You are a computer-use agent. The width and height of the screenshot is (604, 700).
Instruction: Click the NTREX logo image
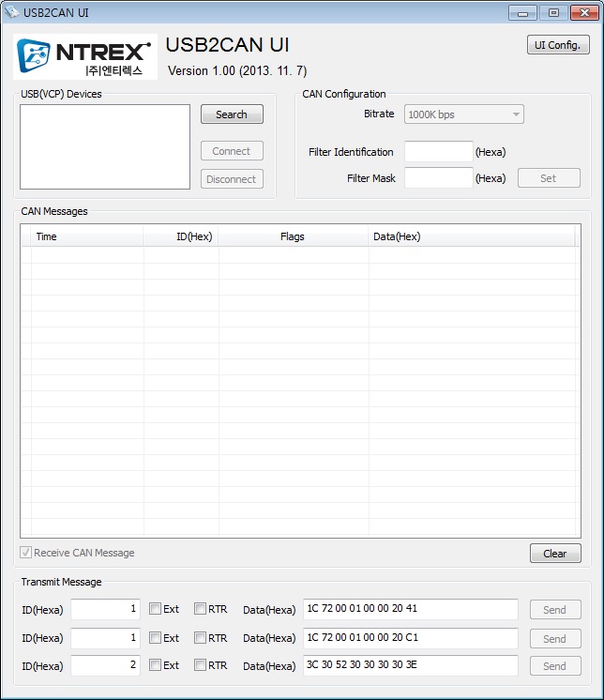pyautogui.click(x=86, y=58)
